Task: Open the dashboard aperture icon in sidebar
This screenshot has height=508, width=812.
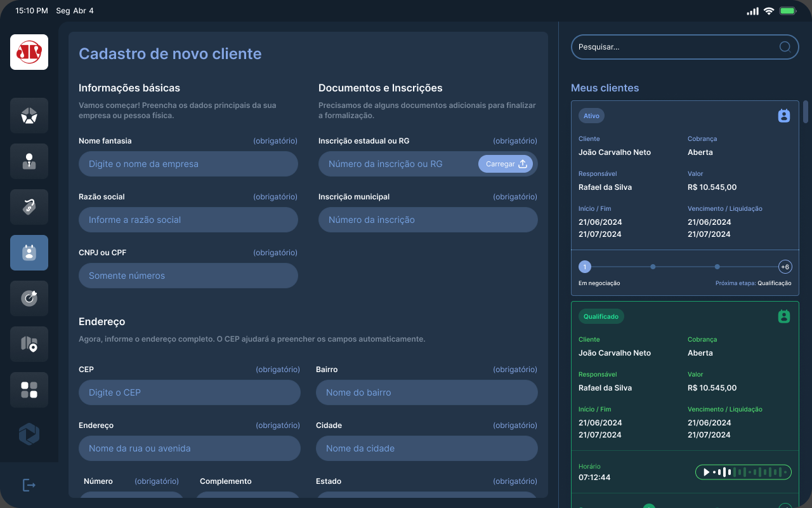Action: click(x=29, y=116)
